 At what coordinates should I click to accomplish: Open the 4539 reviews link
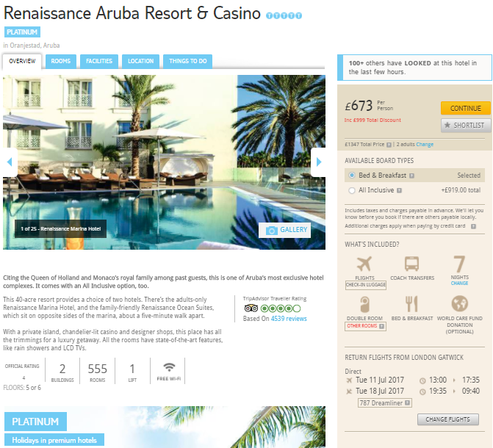point(289,319)
